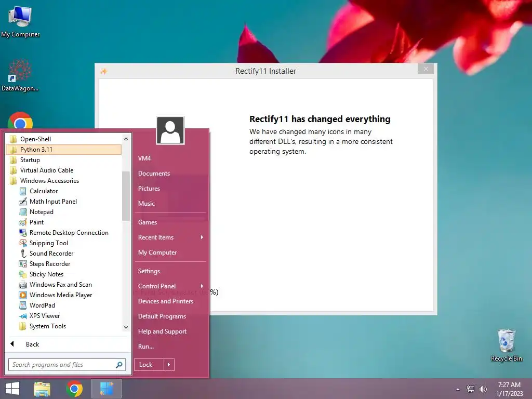The height and width of the screenshot is (399, 532).
Task: Select My Computer desktop icon
Action: [x=20, y=21]
